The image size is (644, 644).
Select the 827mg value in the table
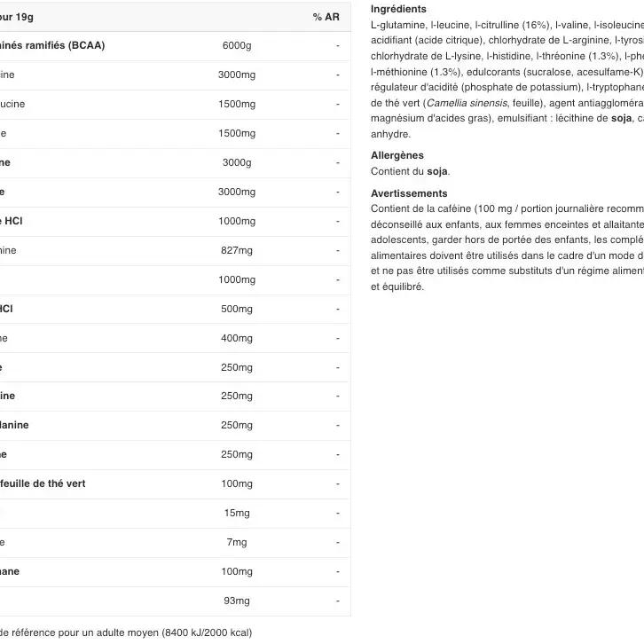pos(237,250)
